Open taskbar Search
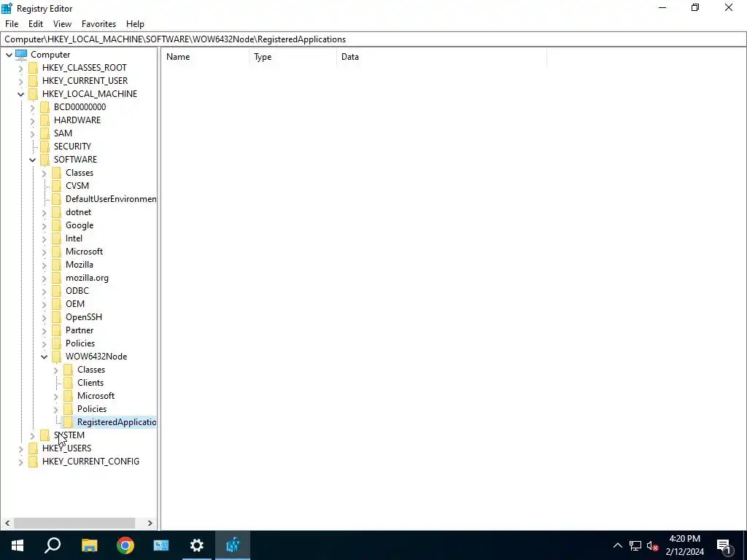The height and width of the screenshot is (560, 747). 53,545
